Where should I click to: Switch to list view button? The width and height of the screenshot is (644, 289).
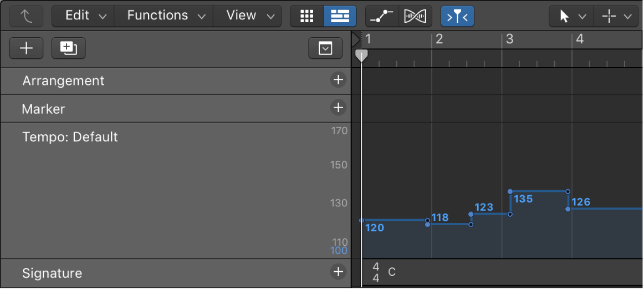click(340, 16)
